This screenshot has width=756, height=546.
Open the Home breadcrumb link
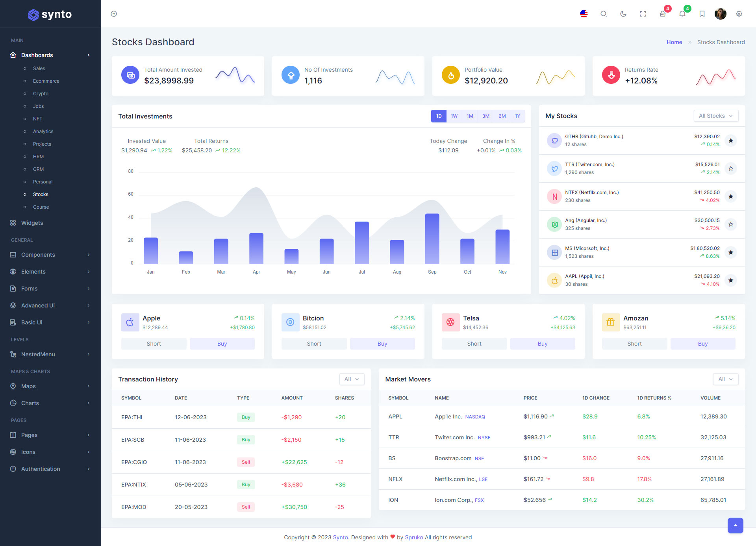[x=674, y=42]
